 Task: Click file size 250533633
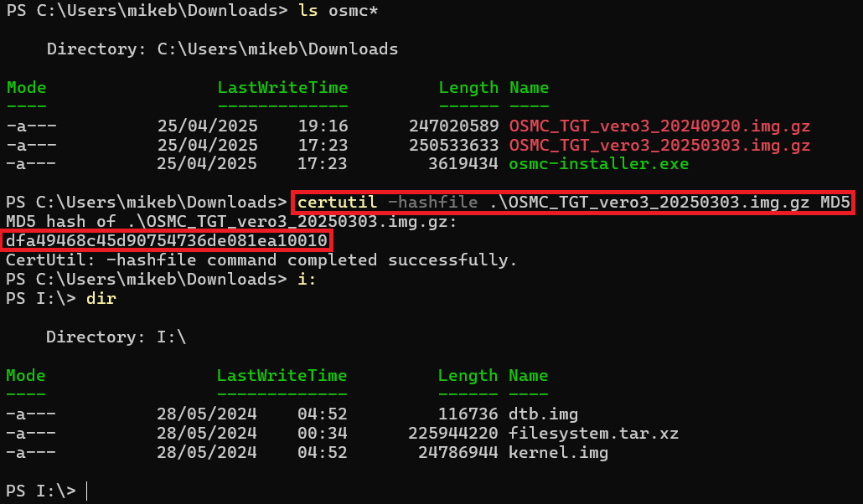(x=453, y=146)
